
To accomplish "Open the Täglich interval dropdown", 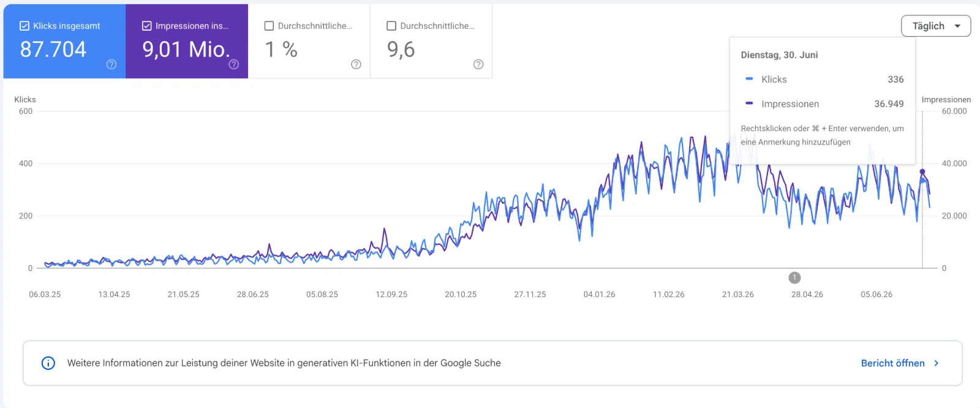I will [x=936, y=26].
